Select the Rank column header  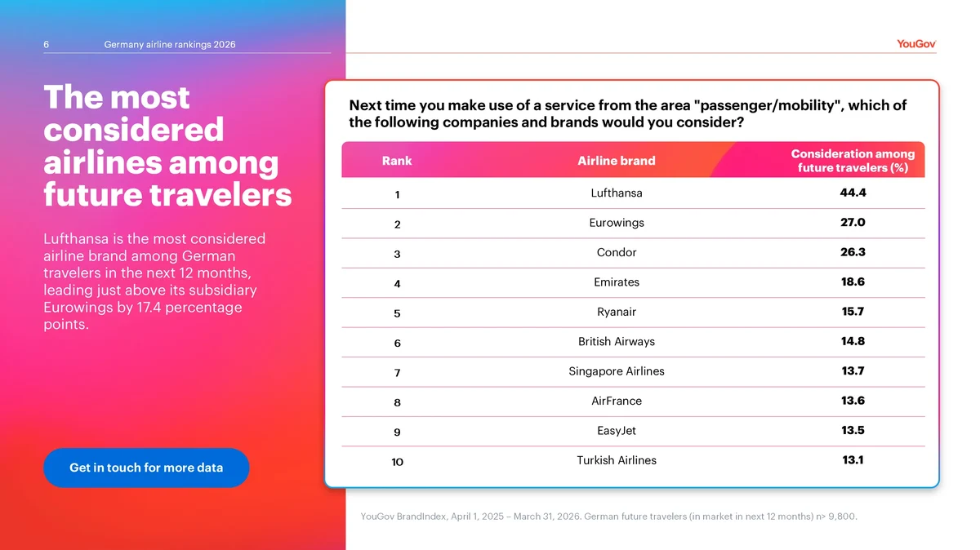click(397, 161)
